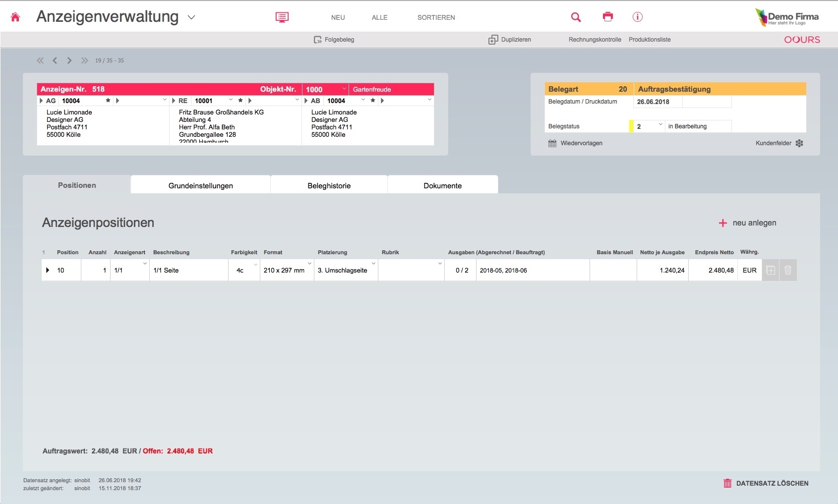Open Kundenfelder
The width and height of the screenshot is (838, 504).
click(x=779, y=143)
